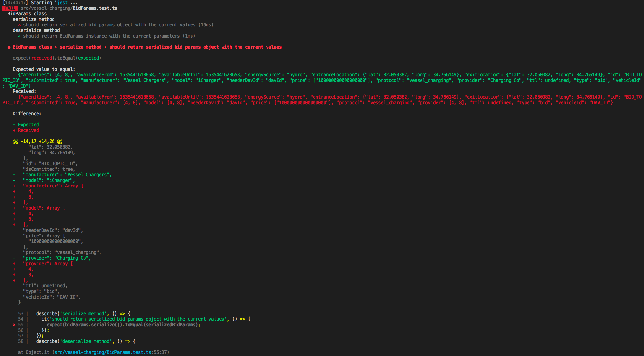Click the @@ -14,17 +14,26 @@ hunk header
The image size is (644, 356).
(38, 141)
